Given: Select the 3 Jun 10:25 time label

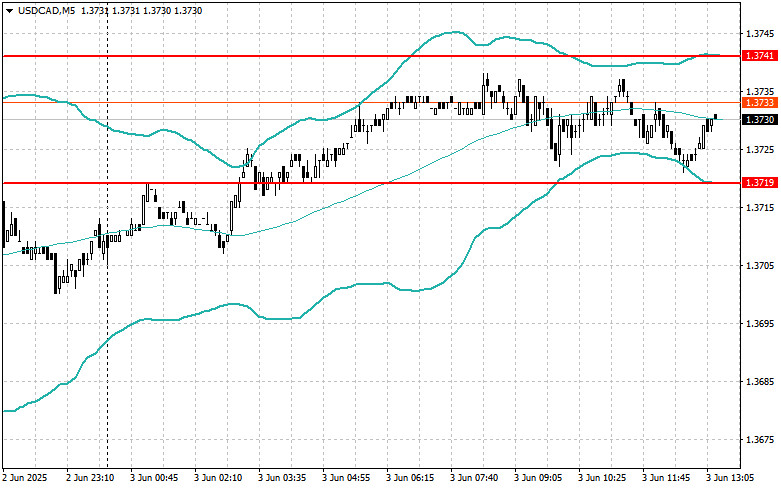Looking at the screenshot, I should tap(602, 478).
